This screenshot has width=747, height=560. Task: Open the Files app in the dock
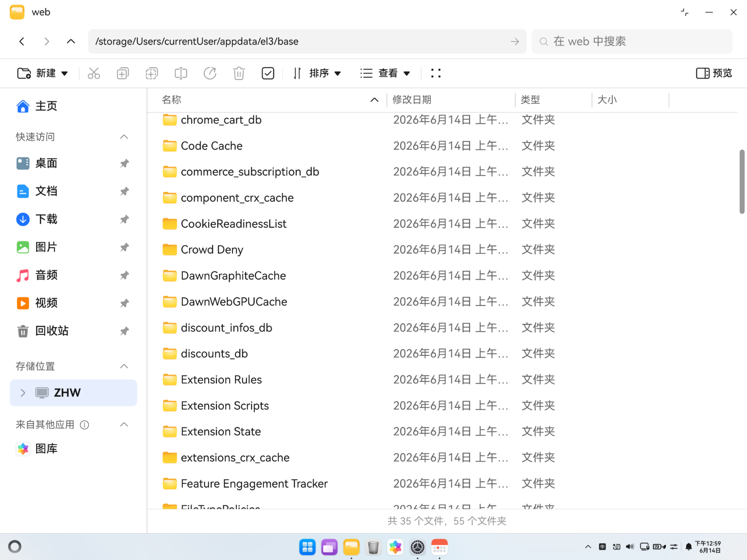351,547
